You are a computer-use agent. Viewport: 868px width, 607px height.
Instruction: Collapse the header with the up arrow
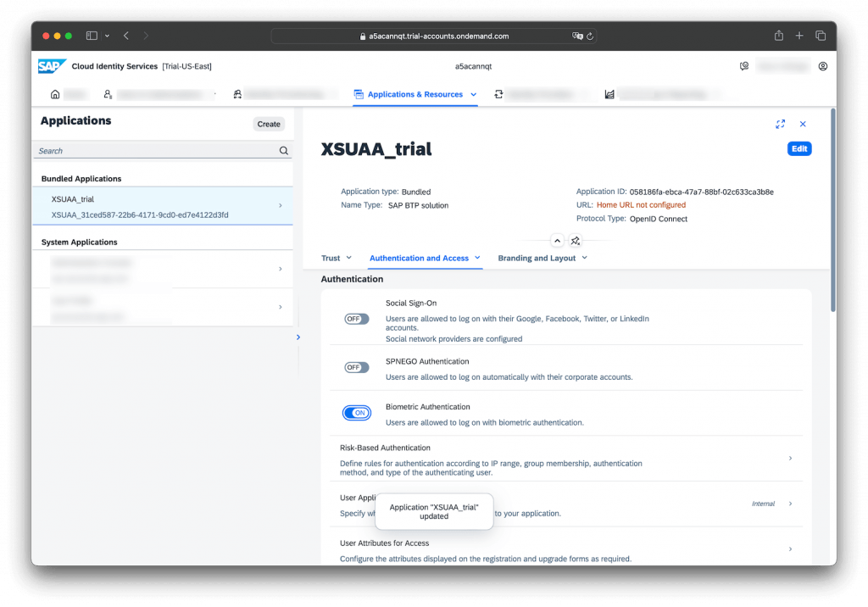click(557, 241)
